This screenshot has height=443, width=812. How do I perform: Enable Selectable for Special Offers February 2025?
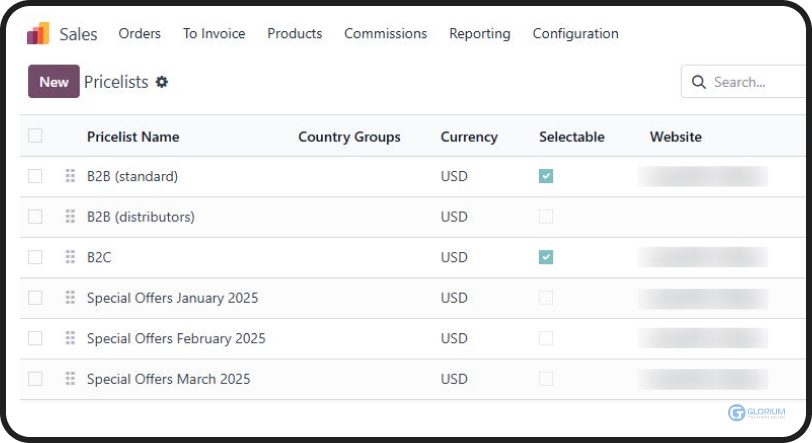[546, 338]
